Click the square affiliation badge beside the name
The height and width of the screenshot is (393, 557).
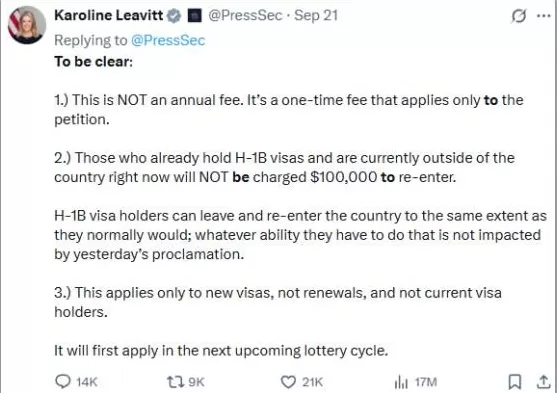click(x=195, y=16)
